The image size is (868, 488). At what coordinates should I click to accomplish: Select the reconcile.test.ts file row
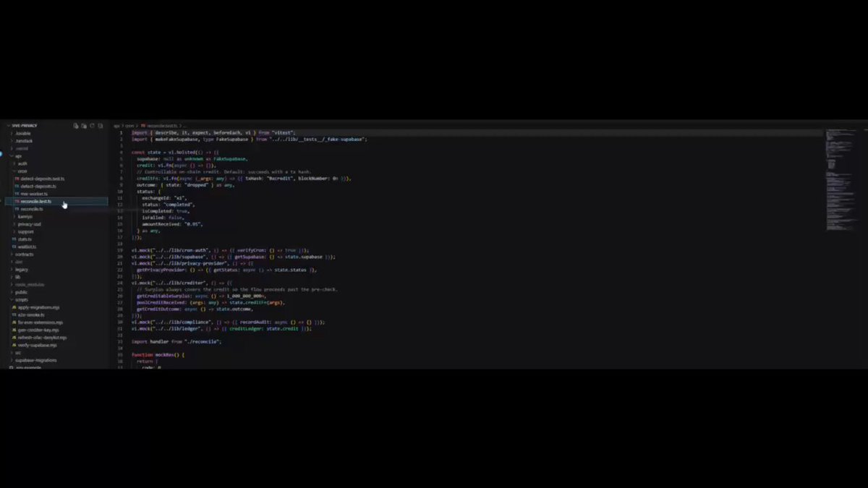click(56, 201)
